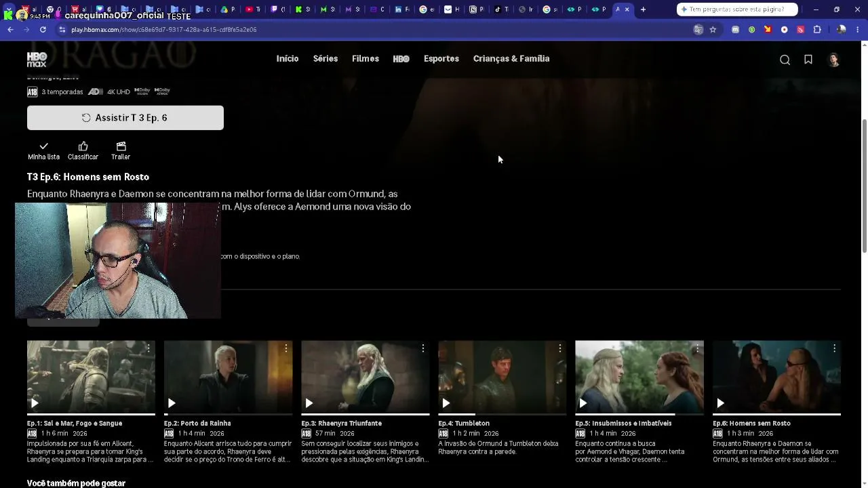
Task: Open Ep.3: Rhaenyra Triunfante title
Action: (x=342, y=424)
